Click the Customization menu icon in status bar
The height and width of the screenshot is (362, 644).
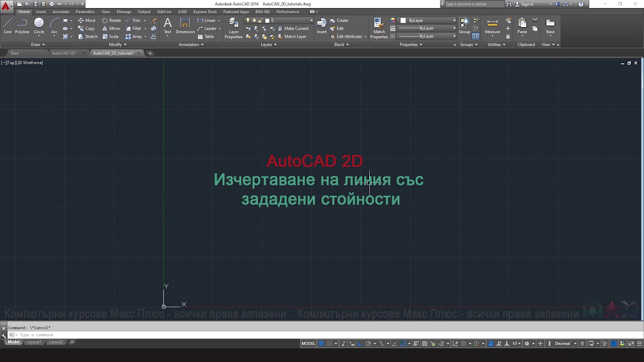639,344
